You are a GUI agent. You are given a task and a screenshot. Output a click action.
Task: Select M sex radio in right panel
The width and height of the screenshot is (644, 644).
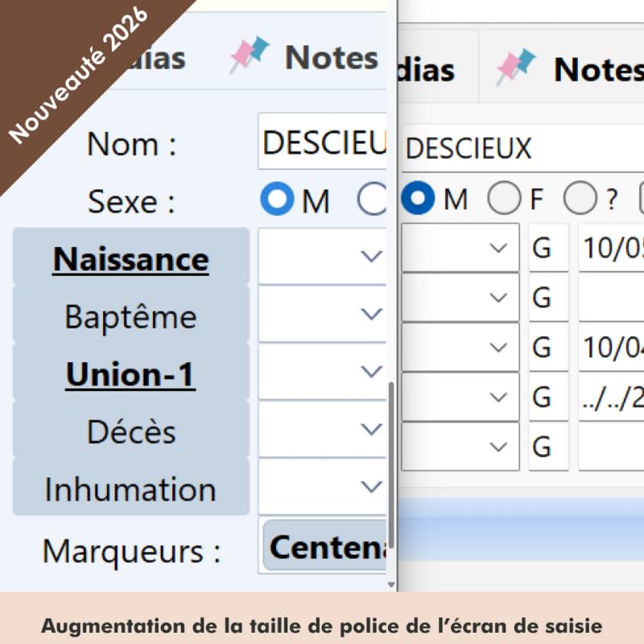[x=418, y=198]
